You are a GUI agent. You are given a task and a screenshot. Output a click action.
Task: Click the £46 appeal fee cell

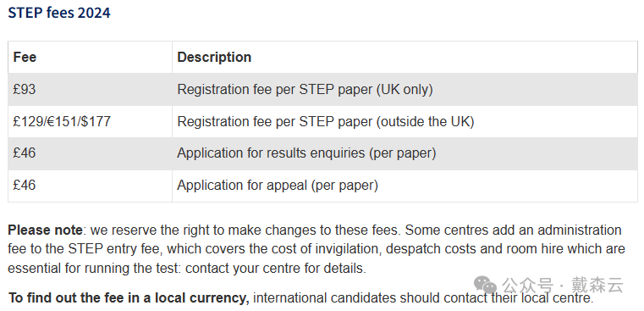coord(90,186)
